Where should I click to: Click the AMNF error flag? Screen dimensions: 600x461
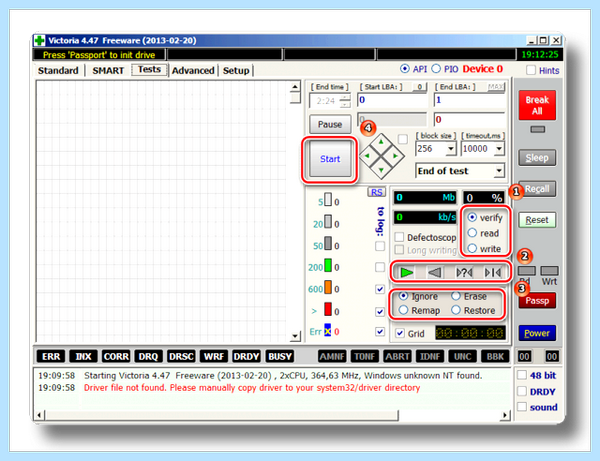pyautogui.click(x=332, y=357)
